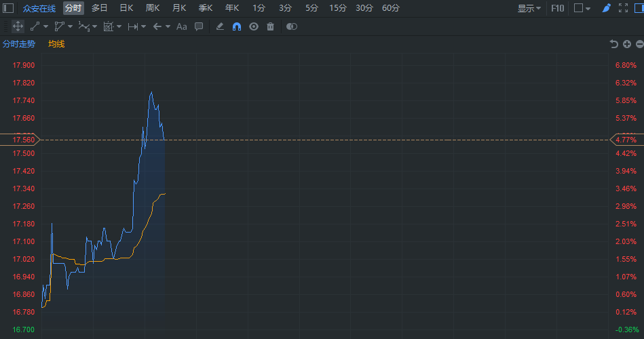Select the chart pattern measure tool
The height and width of the screenshot is (339, 644).
pos(108,26)
